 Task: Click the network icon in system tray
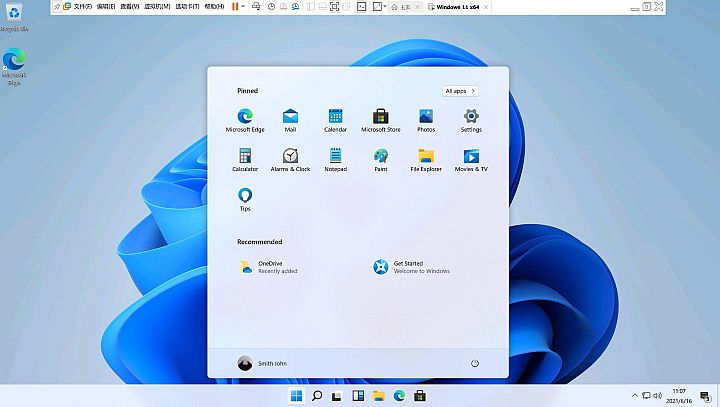[x=646, y=396]
